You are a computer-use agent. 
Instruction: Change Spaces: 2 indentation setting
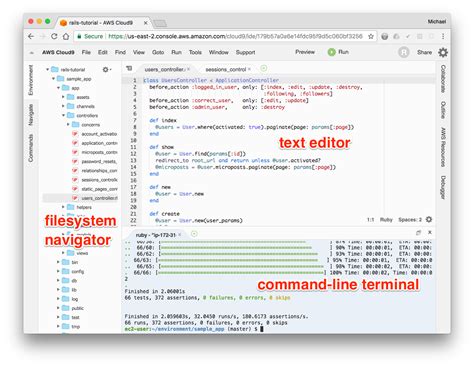click(410, 219)
